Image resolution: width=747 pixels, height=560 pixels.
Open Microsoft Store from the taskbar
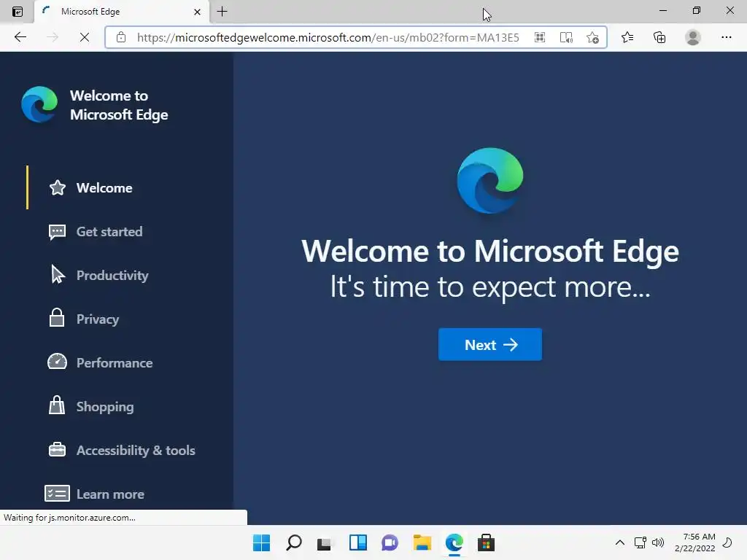click(486, 542)
